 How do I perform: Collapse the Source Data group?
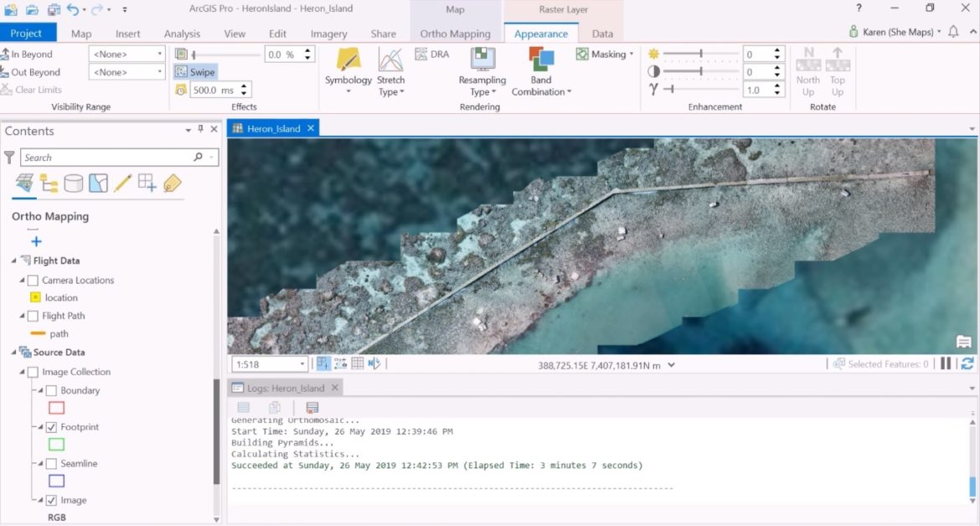coord(13,353)
